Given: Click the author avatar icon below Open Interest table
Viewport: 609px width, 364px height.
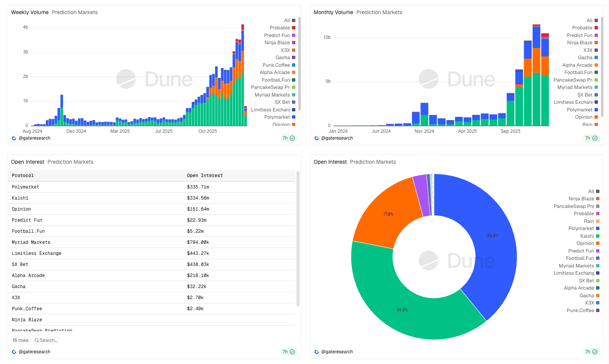Looking at the screenshot, I should [x=14, y=352].
